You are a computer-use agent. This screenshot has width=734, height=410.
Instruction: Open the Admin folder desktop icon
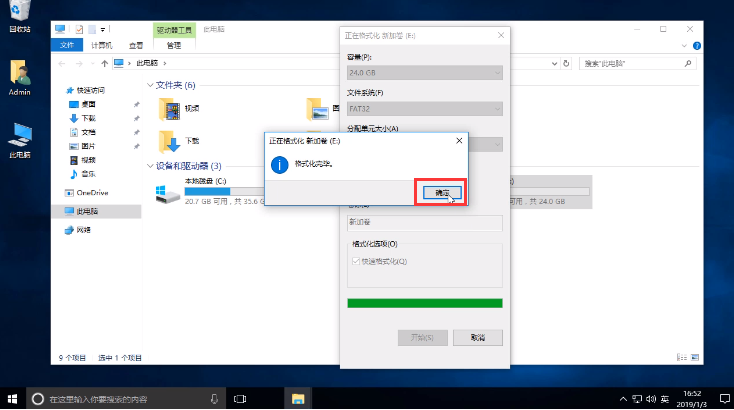pyautogui.click(x=19, y=74)
